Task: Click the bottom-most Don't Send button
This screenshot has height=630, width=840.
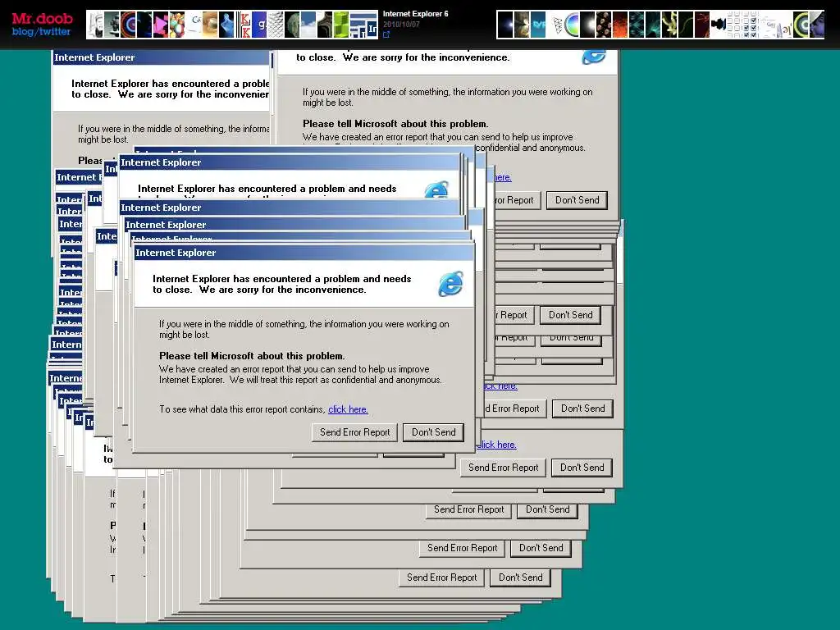Action: (520, 577)
